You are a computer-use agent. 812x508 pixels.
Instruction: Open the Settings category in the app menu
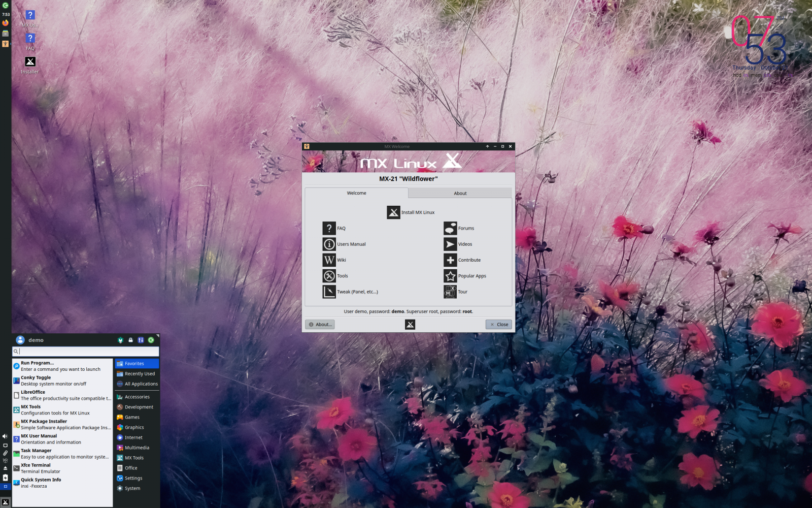point(133,478)
